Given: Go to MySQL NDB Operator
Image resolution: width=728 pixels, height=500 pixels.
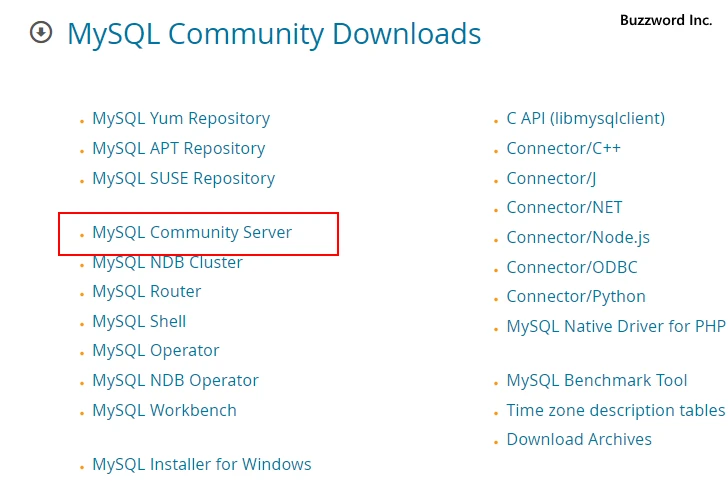Looking at the screenshot, I should (176, 380).
